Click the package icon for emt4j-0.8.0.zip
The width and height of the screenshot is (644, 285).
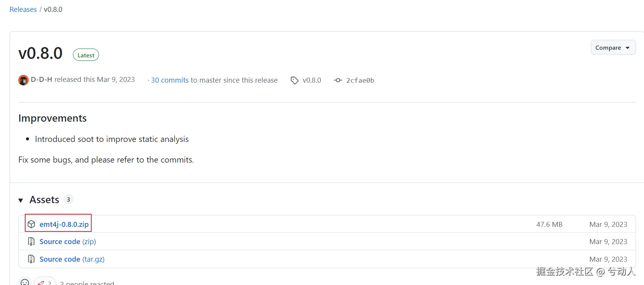31,224
